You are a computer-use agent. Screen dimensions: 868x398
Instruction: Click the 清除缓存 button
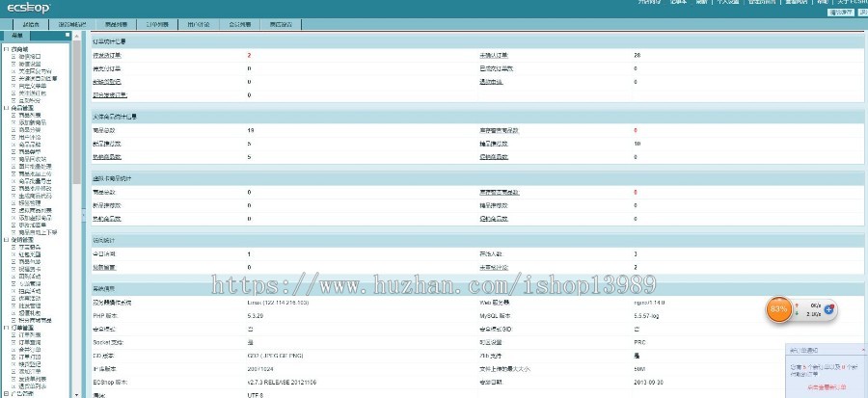pyautogui.click(x=840, y=13)
